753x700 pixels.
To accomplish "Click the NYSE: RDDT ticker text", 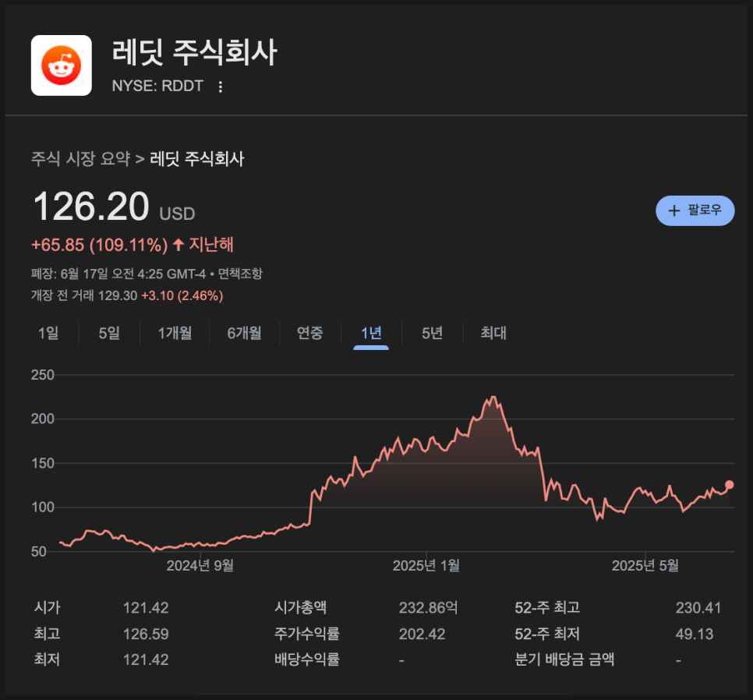I will pos(157,86).
